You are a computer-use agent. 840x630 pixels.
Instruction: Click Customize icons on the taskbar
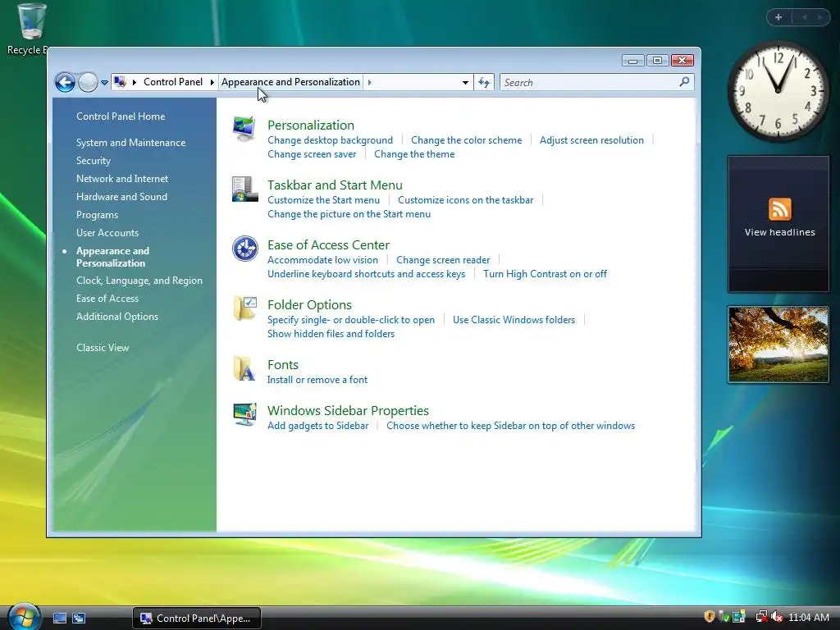tap(466, 200)
